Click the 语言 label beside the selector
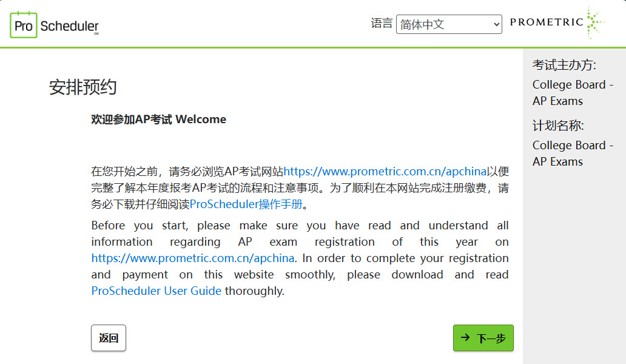Viewport: 626px width, 364px height. tap(382, 23)
